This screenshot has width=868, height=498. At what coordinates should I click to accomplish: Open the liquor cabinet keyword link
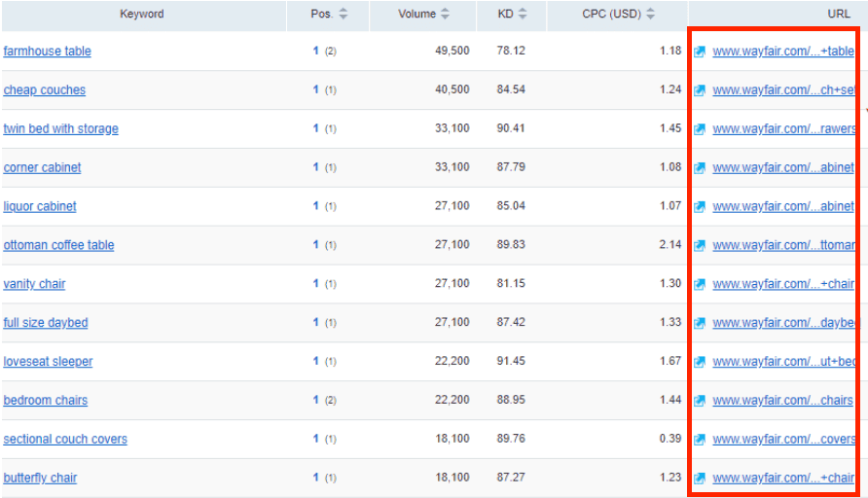(40, 206)
